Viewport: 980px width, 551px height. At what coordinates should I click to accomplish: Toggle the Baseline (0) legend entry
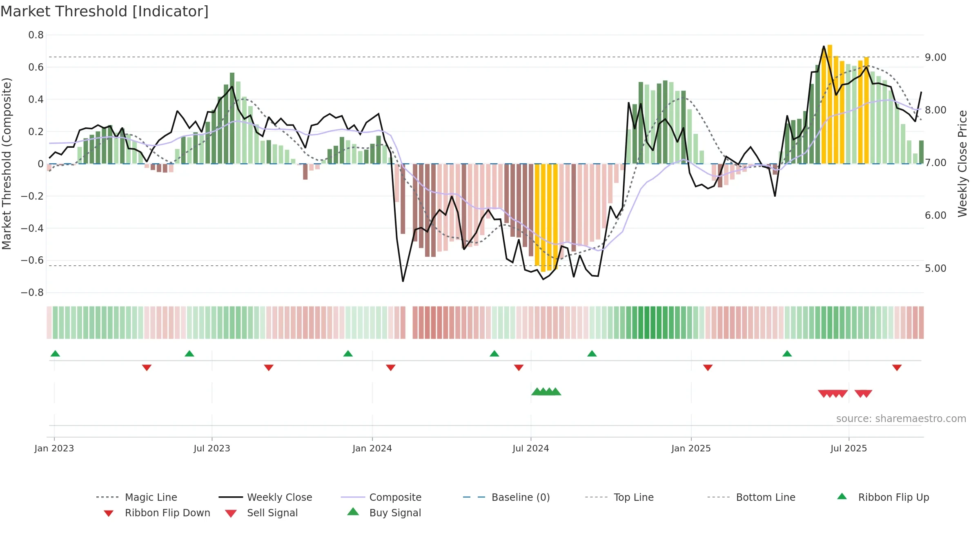[506, 497]
